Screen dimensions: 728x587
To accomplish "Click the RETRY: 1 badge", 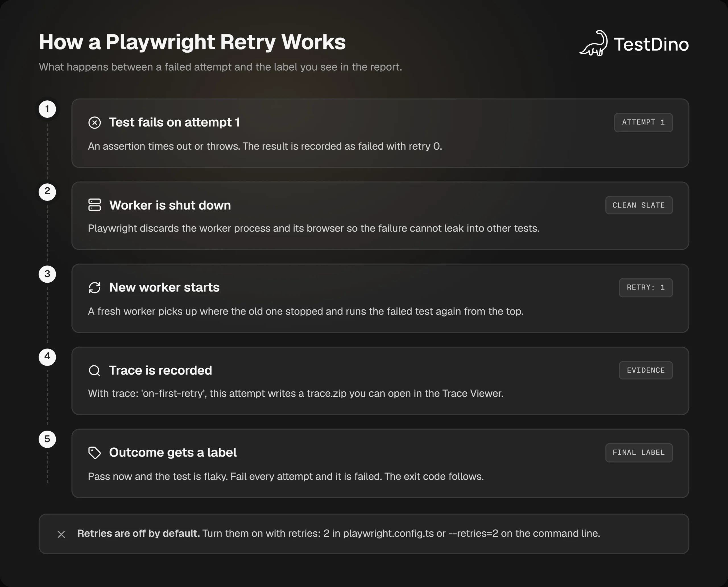I will coord(646,288).
